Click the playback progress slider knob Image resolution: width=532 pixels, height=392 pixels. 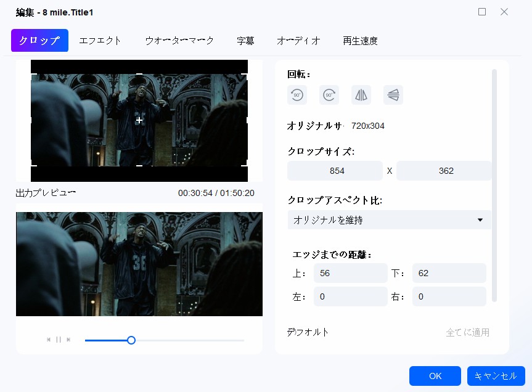tap(131, 340)
